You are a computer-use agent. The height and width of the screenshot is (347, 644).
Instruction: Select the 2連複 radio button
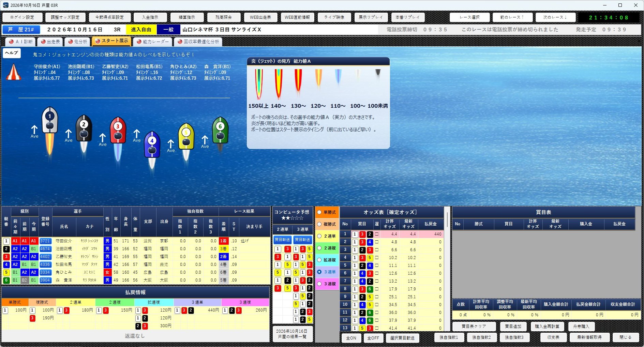pyautogui.click(x=319, y=248)
